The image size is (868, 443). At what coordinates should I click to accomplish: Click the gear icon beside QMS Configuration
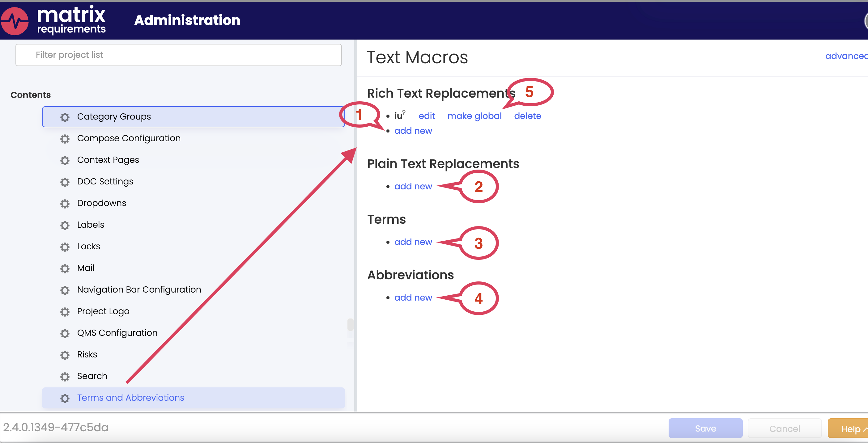click(x=65, y=333)
